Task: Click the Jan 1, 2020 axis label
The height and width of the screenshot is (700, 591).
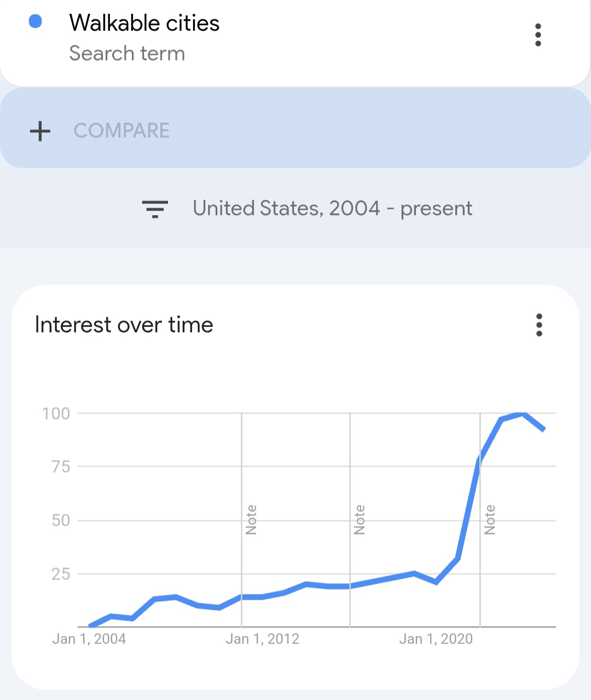Action: [x=436, y=639]
